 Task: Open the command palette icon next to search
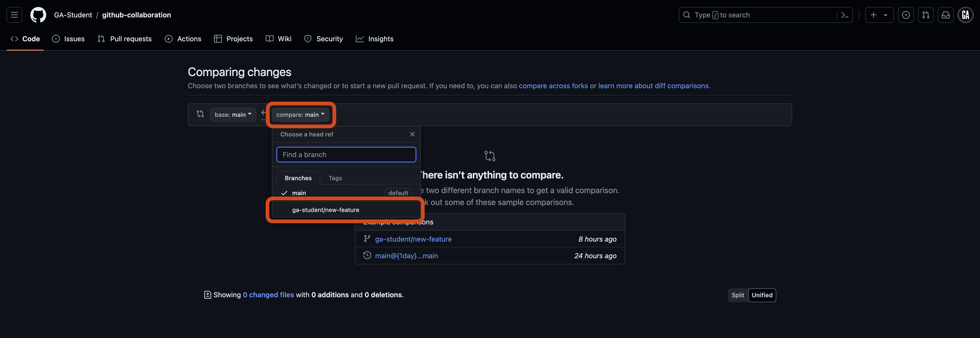(x=845, y=15)
